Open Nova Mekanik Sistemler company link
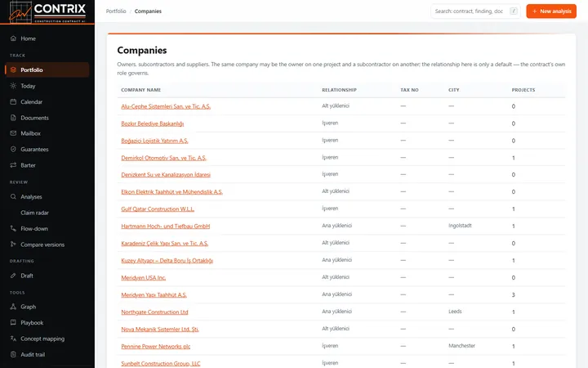The image size is (588, 368). pos(160,330)
